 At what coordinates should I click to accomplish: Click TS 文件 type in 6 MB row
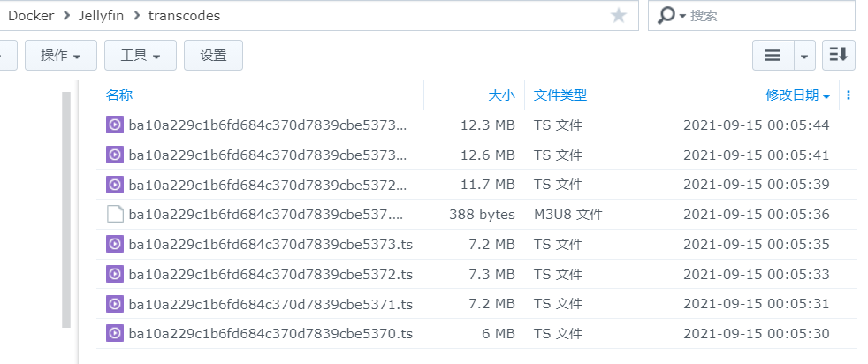point(558,334)
